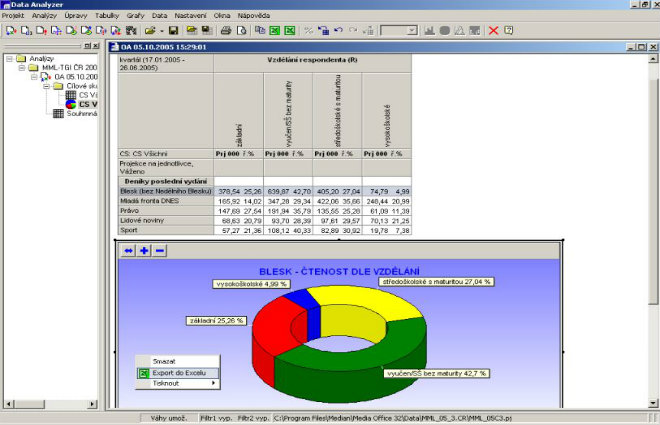Click the bar chart type icon
This screenshot has height=425, width=660.
(x=429, y=30)
